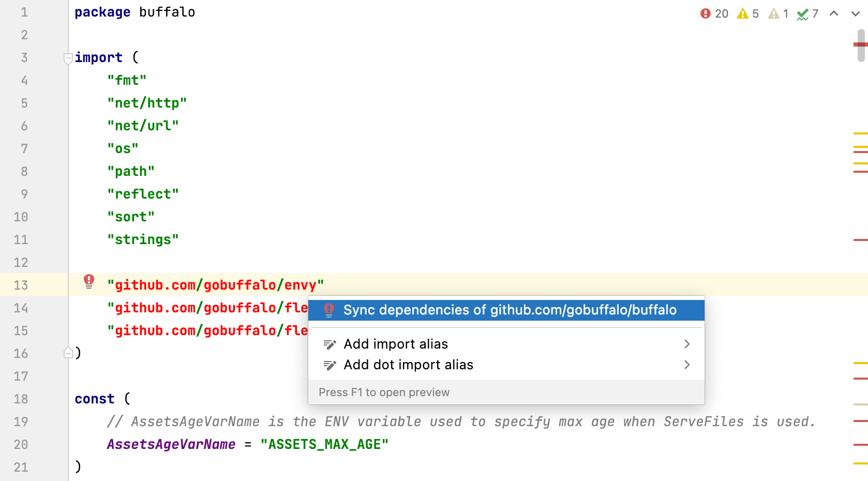Go to previous highlighted error arrow
Viewport: 868px width, 481px height.
pos(834,13)
